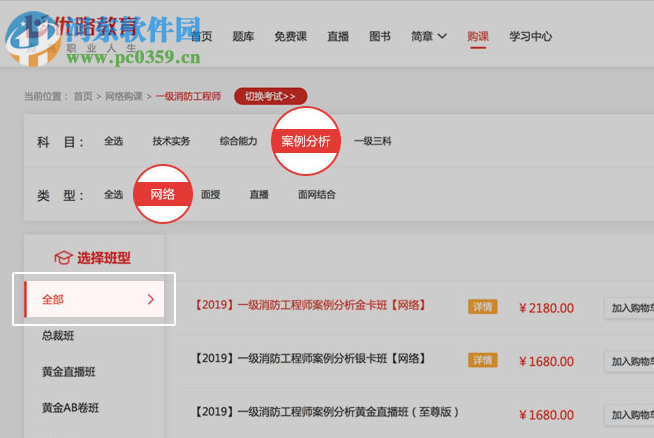Select the 购课 navigation tab
The height and width of the screenshot is (438, 654).
click(478, 37)
